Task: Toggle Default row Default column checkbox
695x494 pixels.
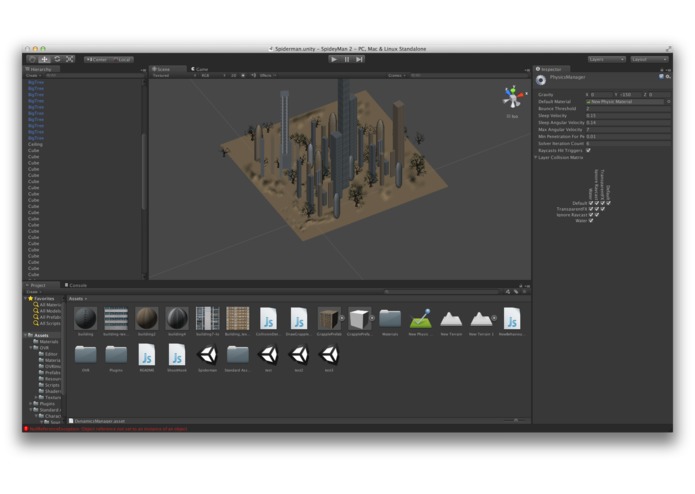Action: click(608, 203)
